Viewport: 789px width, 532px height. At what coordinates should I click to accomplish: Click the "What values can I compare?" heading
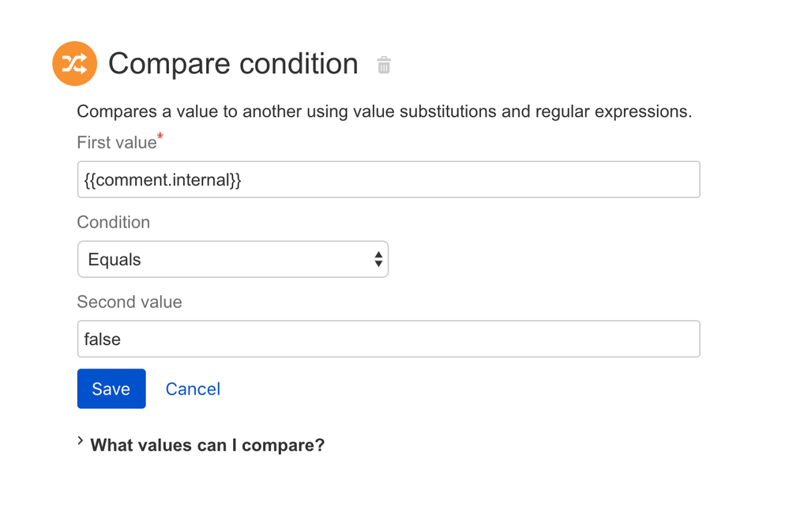click(x=208, y=445)
